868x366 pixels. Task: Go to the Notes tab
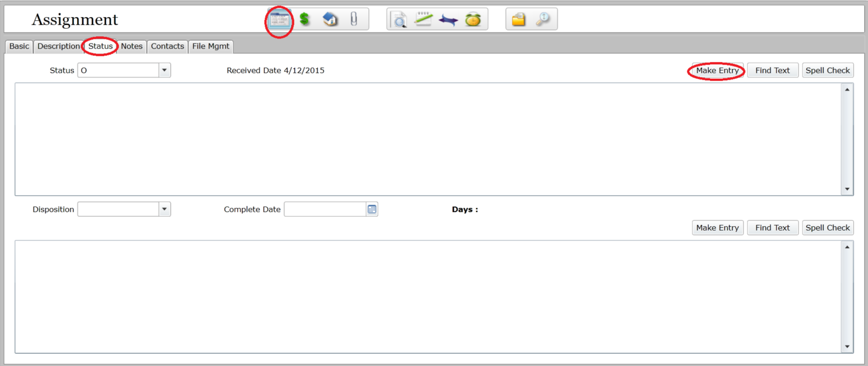(x=132, y=46)
